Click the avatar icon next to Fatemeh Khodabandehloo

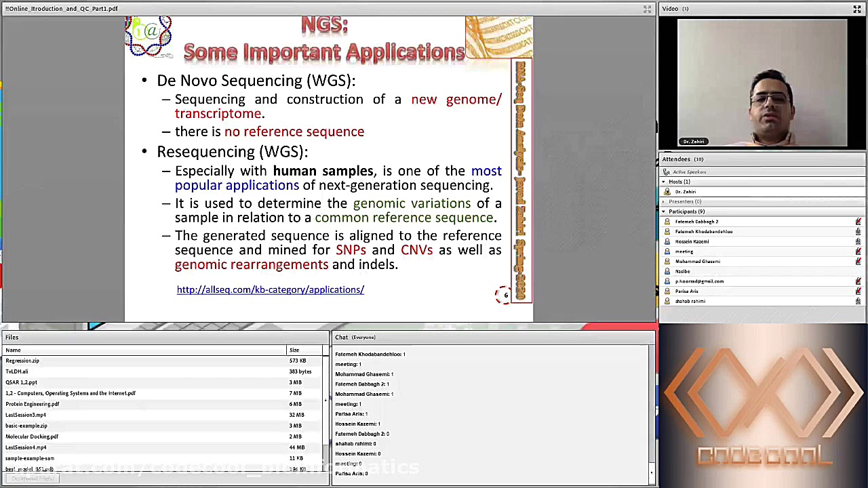(x=667, y=232)
